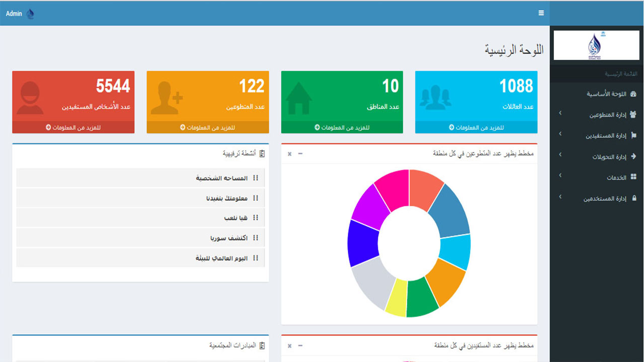Collapse the volunteers per region chart panel
The width and height of the screenshot is (644, 362).
[x=300, y=153]
